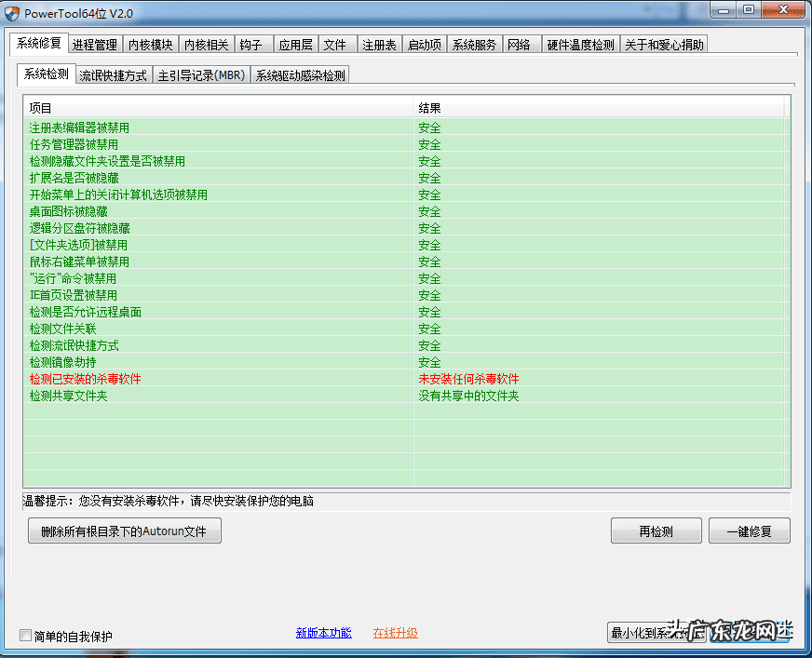Screen dimensions: 812x658
Task: Click the 再检测 button
Action: [656, 530]
